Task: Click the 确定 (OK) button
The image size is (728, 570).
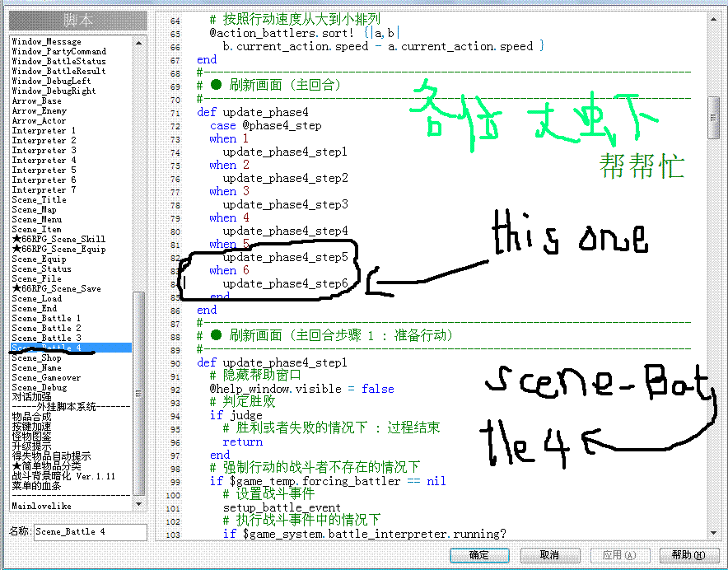Action: click(x=479, y=555)
